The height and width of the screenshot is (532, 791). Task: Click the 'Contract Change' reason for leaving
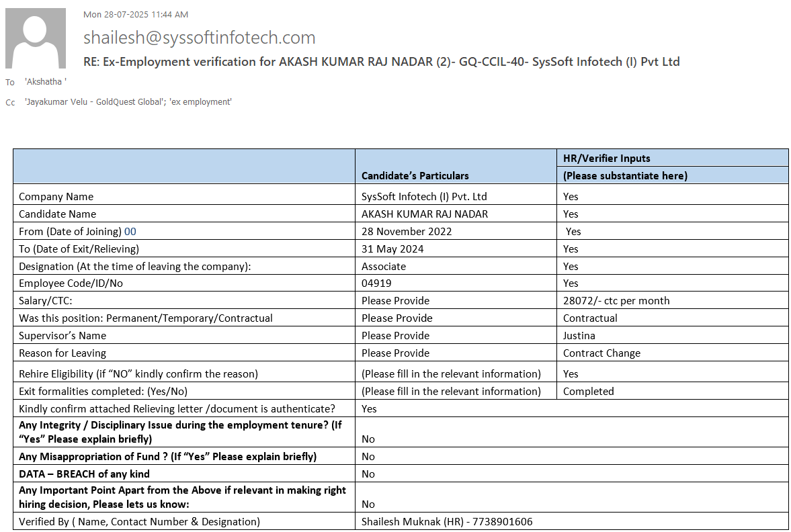[x=601, y=353]
